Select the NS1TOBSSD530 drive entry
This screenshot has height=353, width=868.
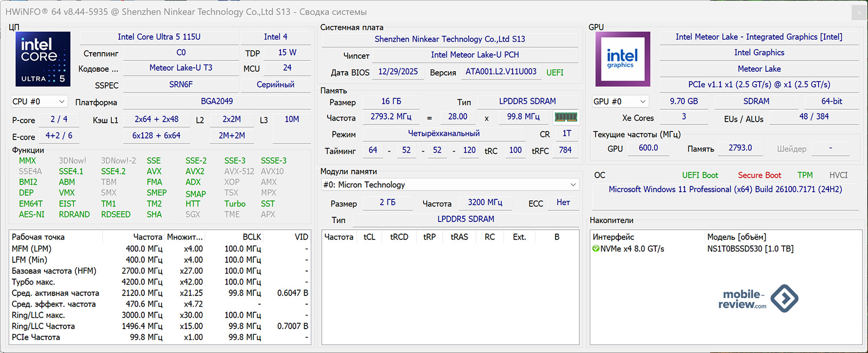(750, 249)
